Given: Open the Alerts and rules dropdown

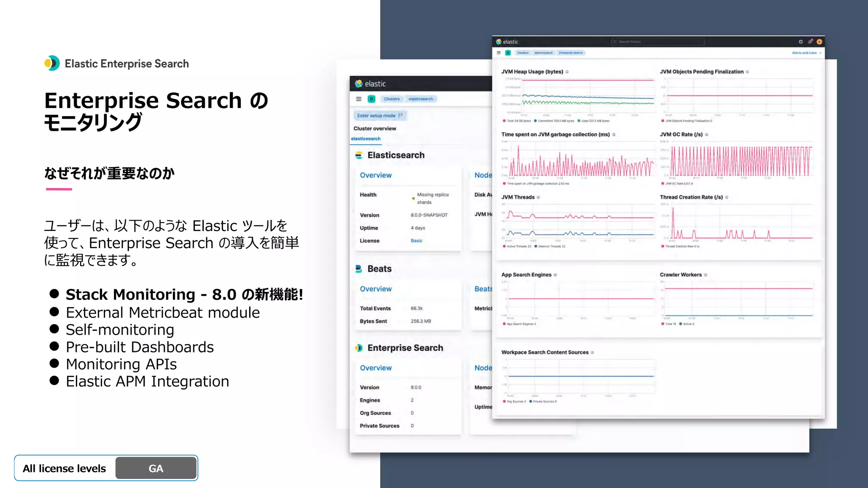Looking at the screenshot, I should (807, 53).
